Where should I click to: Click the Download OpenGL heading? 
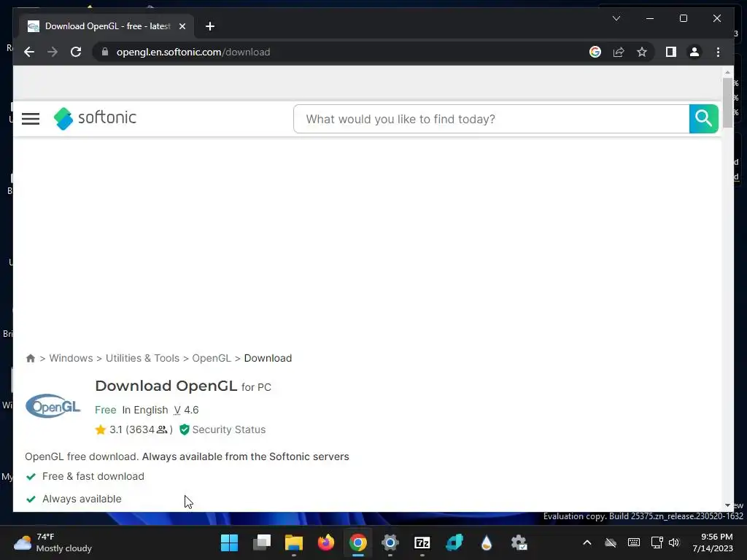(166, 386)
